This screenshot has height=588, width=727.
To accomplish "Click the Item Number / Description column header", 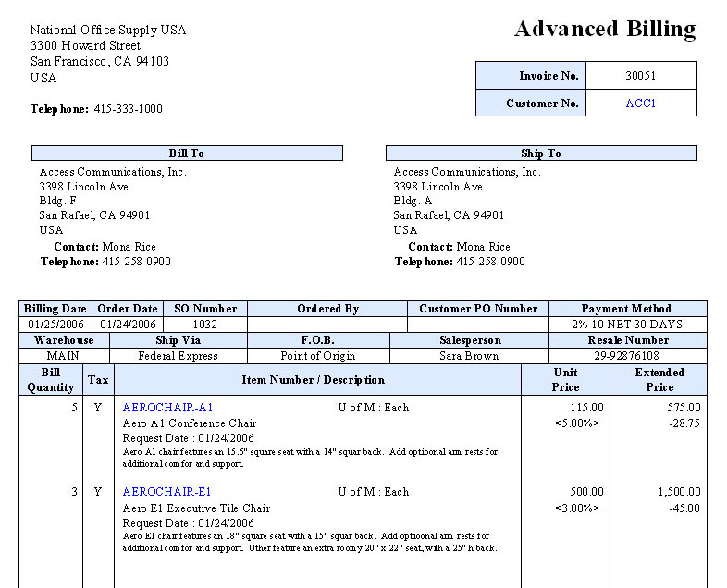I will click(313, 380).
